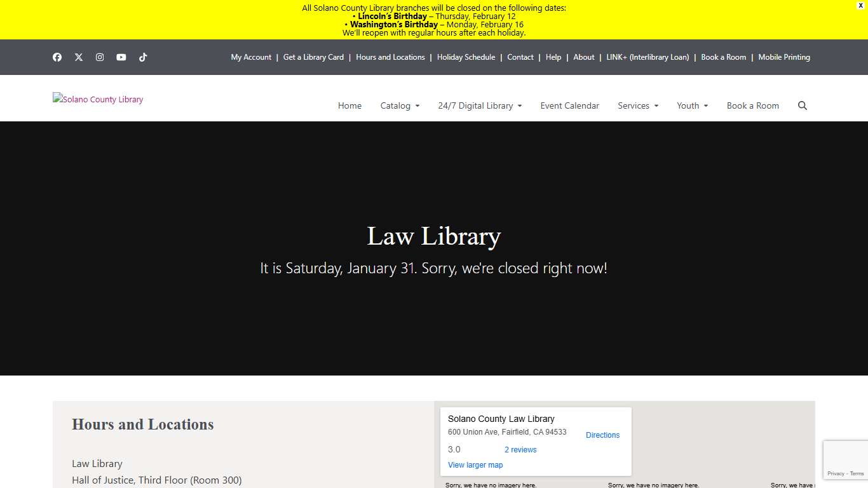The image size is (868, 488).
Task: Open the 24/7 Digital Library menu
Action: click(x=480, y=105)
